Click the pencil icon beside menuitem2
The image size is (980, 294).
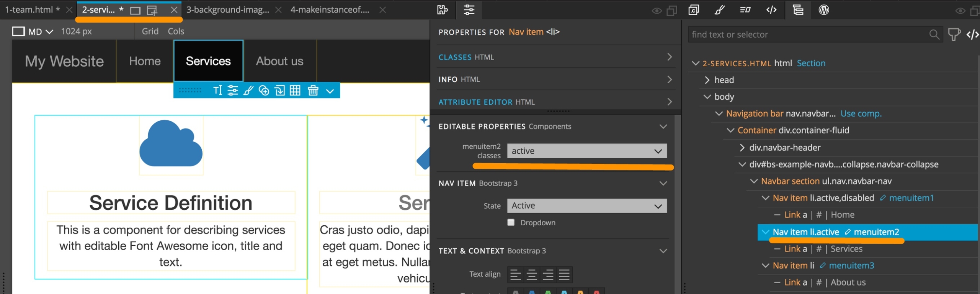point(848,232)
